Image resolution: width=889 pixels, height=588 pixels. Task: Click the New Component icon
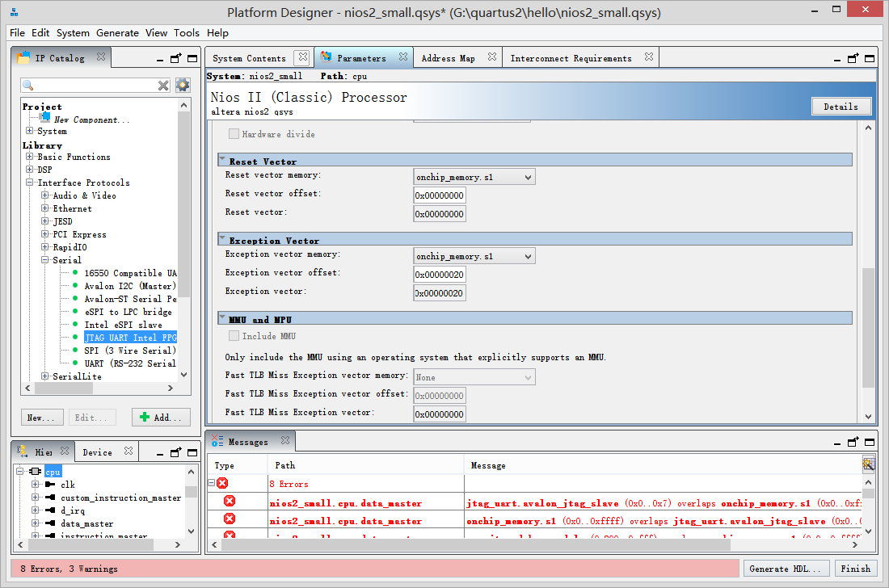coord(45,117)
